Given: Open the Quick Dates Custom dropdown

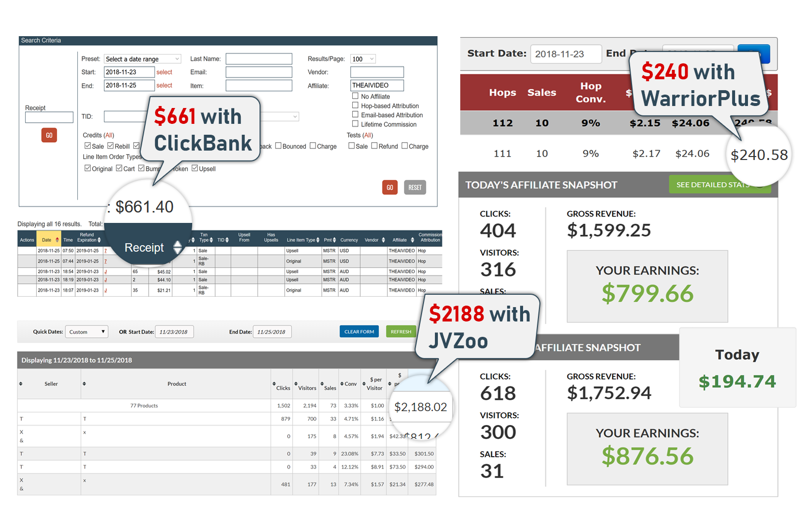Looking at the screenshot, I should pos(87,332).
